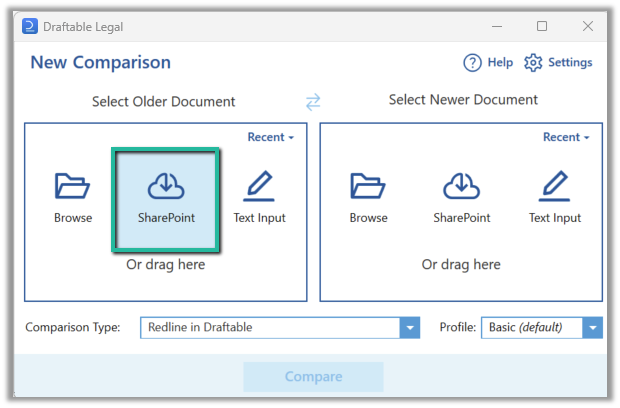This screenshot has width=620, height=408.
Task: Click the Draftable Legal logo icon
Action: click(30, 26)
